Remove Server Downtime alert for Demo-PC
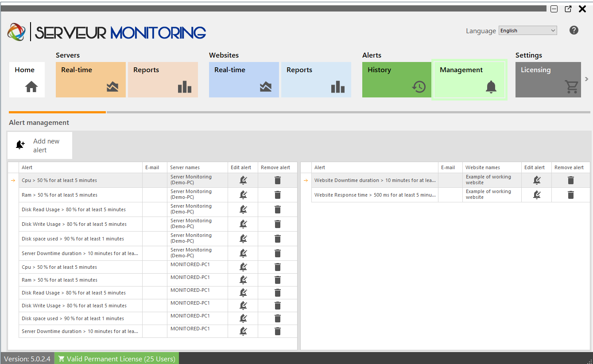The image size is (593, 364). 278,253
